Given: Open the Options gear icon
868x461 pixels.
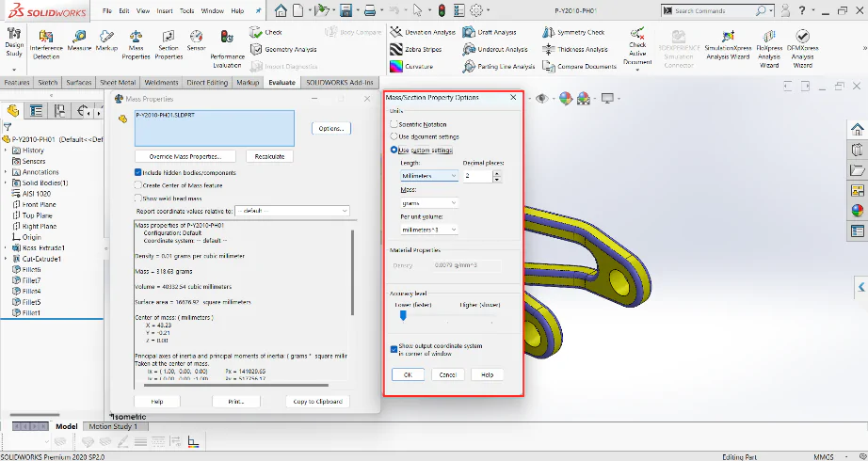Looking at the screenshot, I should point(476,10).
